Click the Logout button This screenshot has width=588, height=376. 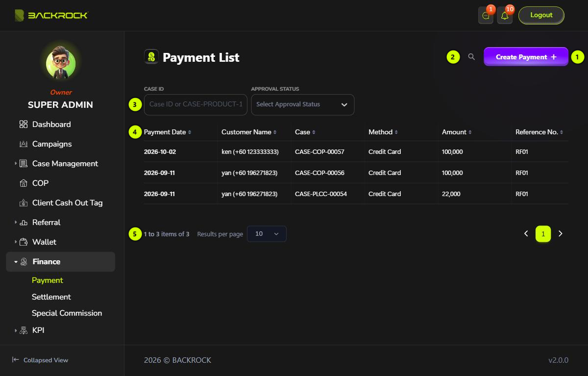pyautogui.click(x=541, y=15)
